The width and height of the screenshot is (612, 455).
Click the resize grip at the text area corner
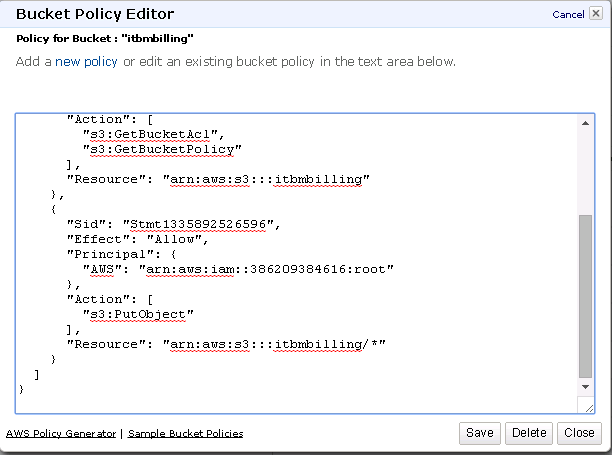click(x=589, y=408)
